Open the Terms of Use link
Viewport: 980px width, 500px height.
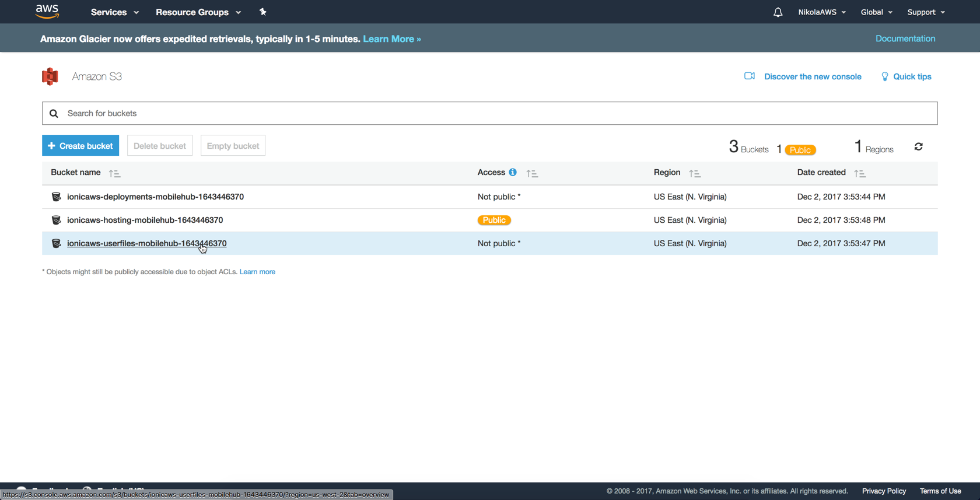point(940,491)
